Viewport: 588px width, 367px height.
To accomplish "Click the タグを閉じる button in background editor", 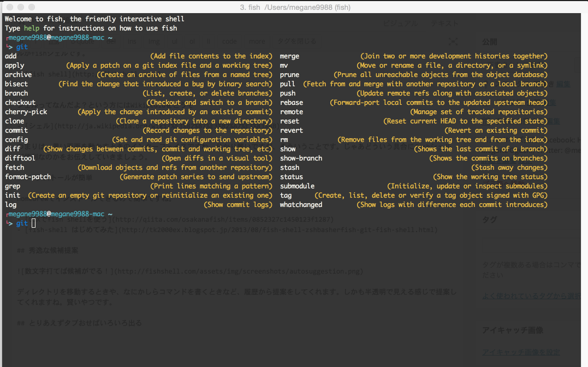I will [x=296, y=42].
